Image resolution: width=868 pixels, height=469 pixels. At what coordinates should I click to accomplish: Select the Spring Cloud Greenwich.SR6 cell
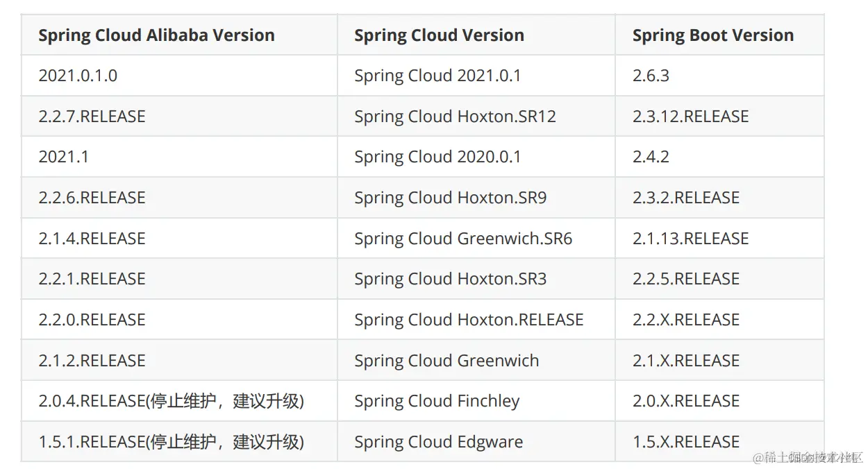pos(476,238)
